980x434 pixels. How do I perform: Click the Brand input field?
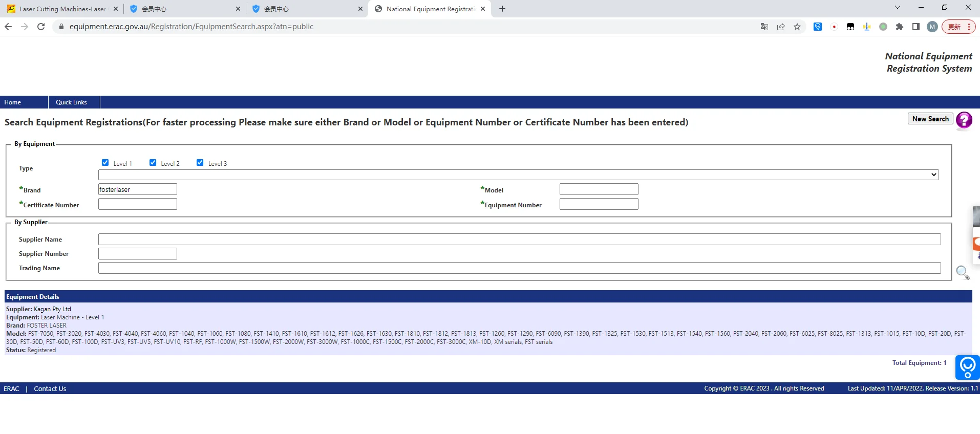pyautogui.click(x=137, y=189)
